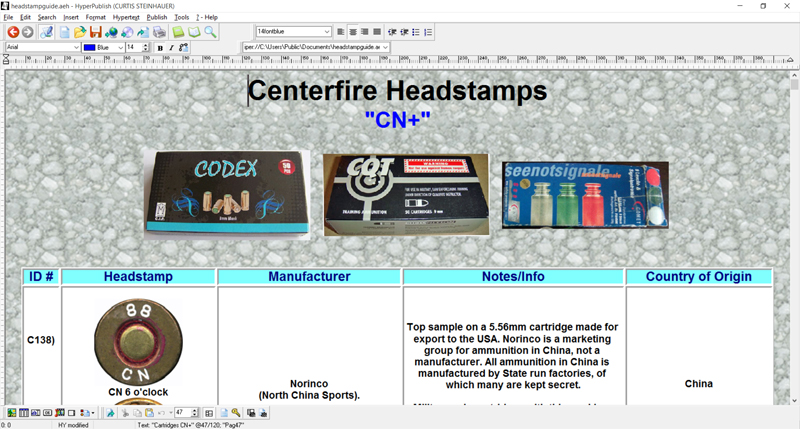
Task: Click the hyperlink chain icon beside italic
Action: [x=183, y=47]
